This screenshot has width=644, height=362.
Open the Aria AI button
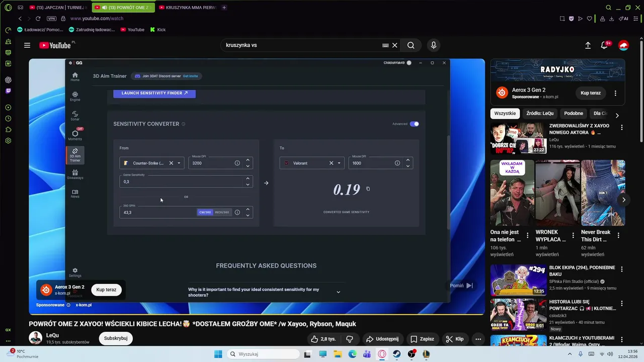(x=624, y=19)
